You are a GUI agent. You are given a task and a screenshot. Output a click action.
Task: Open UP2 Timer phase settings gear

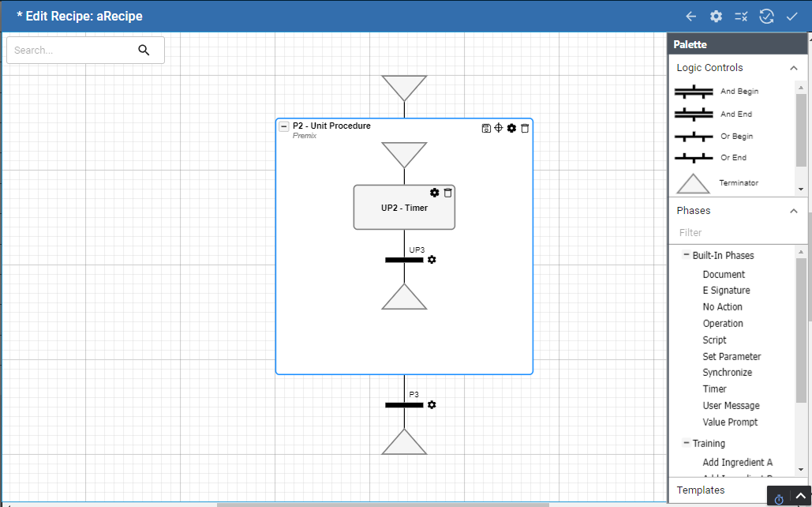(434, 193)
